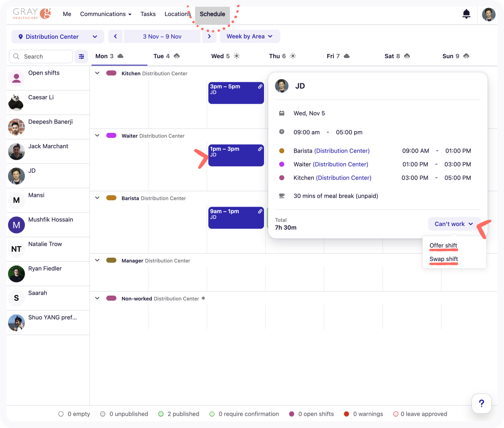This screenshot has height=428, width=504.
Task: Open the notifications bell
Action: point(466,14)
